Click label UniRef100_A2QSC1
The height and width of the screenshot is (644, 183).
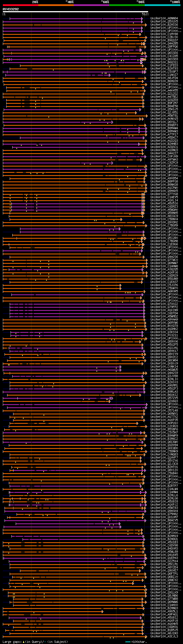tap(164, 147)
